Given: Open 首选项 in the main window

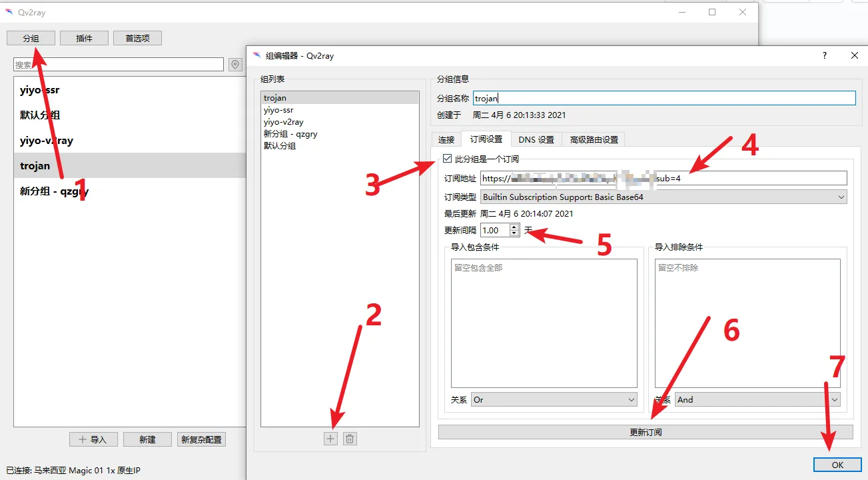Looking at the screenshot, I should coord(137,38).
